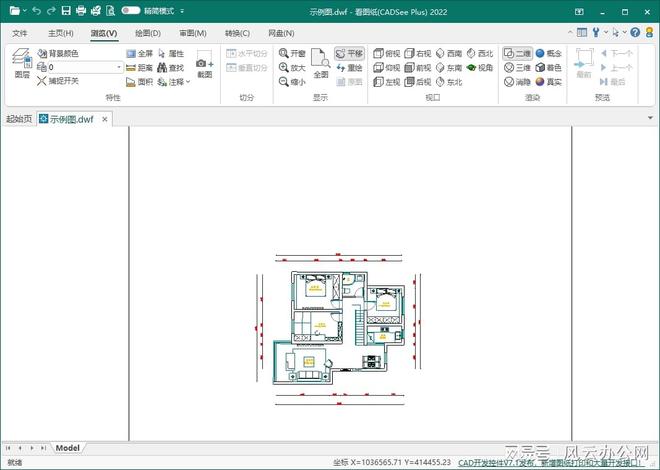The height and width of the screenshot is (470, 660).
Task: Select the 放大 (Zoom in) tool
Action: tap(292, 68)
